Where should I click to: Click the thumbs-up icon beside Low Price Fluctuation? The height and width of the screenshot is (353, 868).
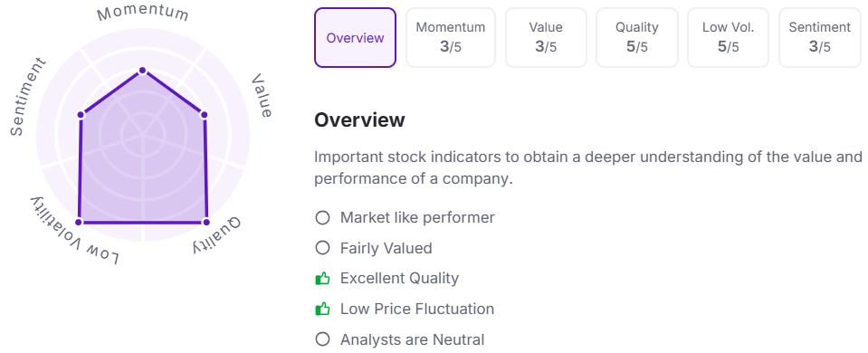(x=322, y=309)
